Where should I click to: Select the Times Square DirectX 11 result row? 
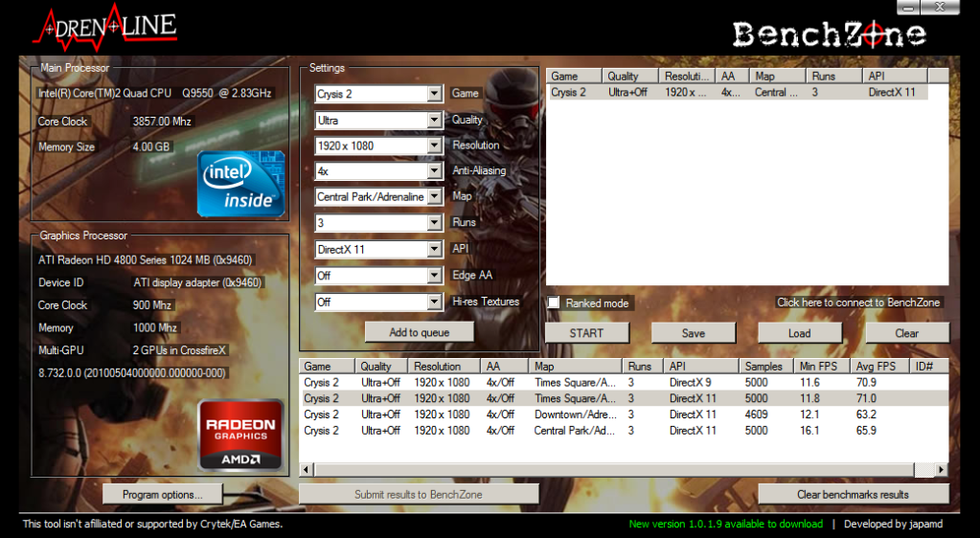coord(624,398)
